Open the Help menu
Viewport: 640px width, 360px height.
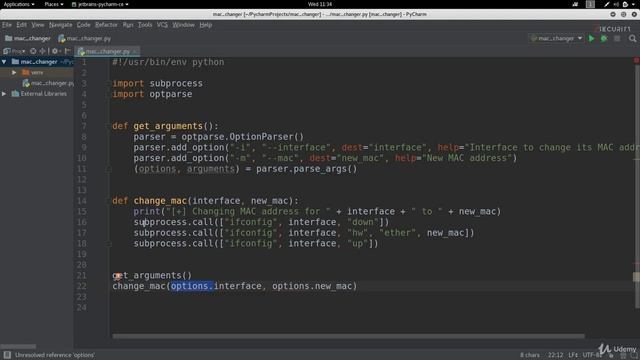click(206, 25)
